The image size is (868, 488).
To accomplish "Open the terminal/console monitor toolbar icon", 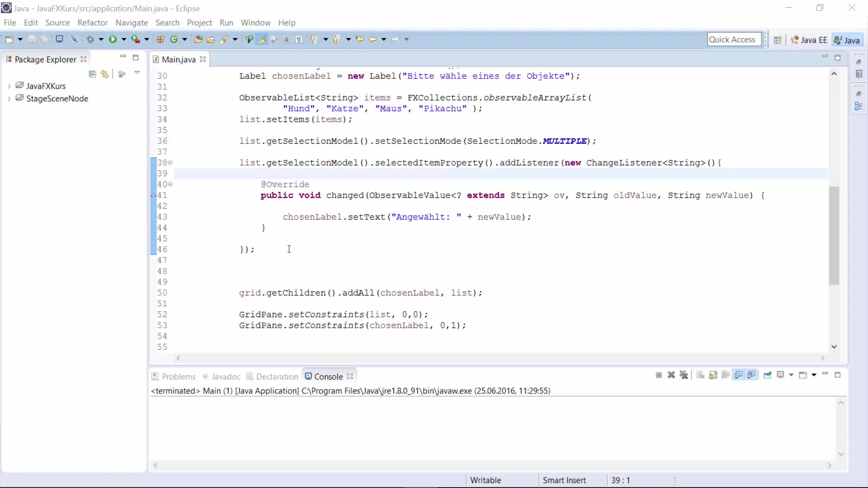I will point(59,39).
